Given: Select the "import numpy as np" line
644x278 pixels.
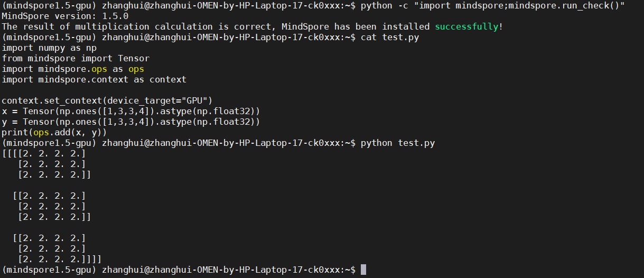Looking at the screenshot, I should pyautogui.click(x=49, y=48).
